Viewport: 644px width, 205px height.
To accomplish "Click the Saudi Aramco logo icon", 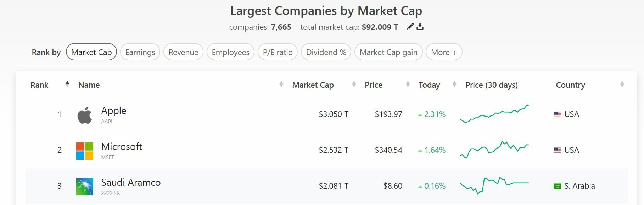I will pyautogui.click(x=85, y=187).
